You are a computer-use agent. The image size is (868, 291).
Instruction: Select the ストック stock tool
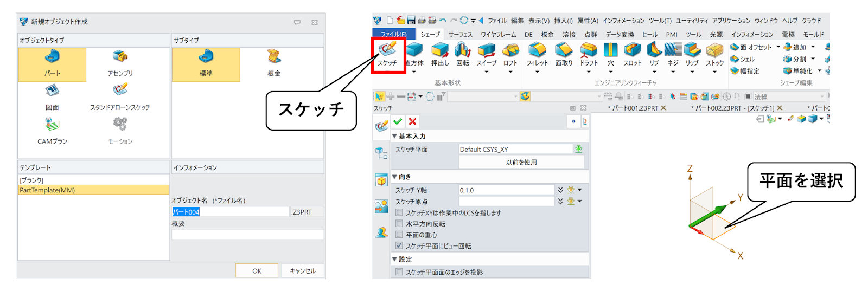click(714, 54)
